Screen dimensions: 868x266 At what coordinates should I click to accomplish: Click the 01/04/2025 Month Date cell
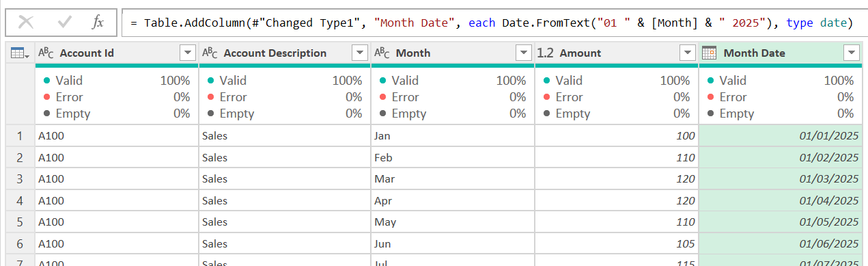[781, 201]
